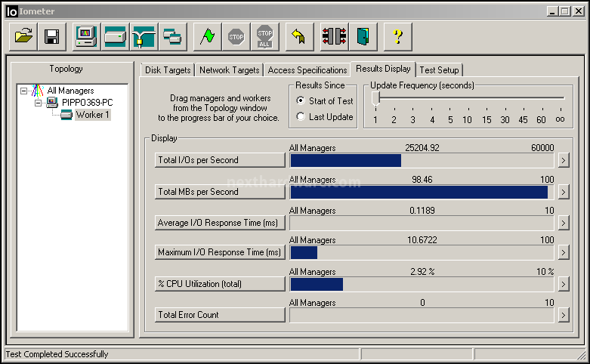
Task: Click Total Error Count button
Action: [220, 315]
